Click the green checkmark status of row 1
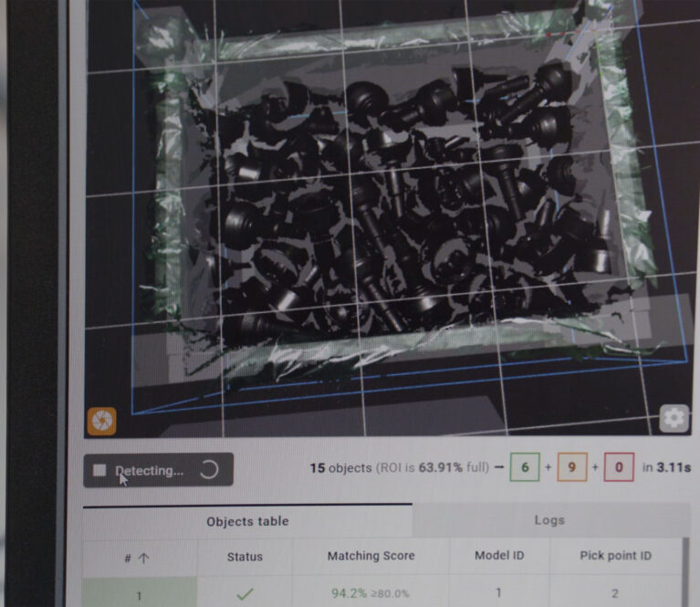 [245, 594]
